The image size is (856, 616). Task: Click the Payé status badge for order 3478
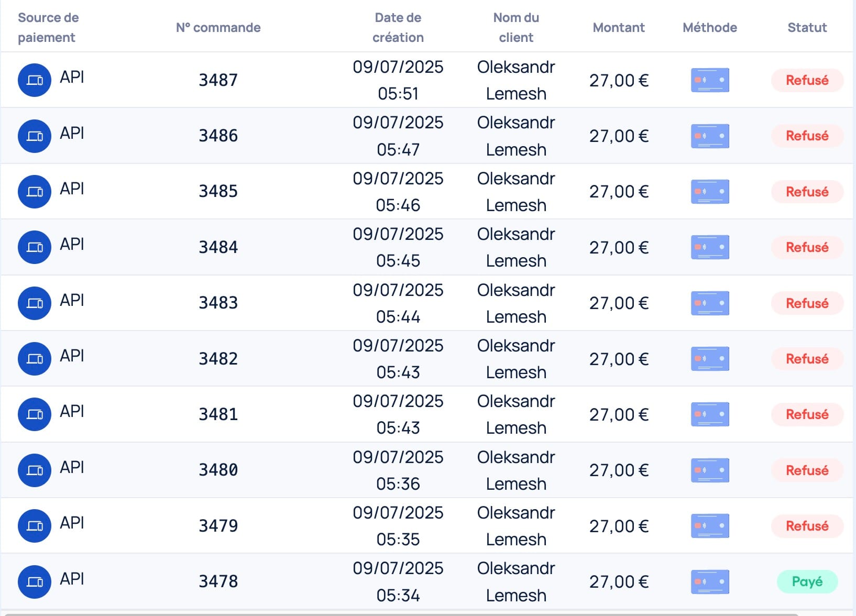pos(807,582)
